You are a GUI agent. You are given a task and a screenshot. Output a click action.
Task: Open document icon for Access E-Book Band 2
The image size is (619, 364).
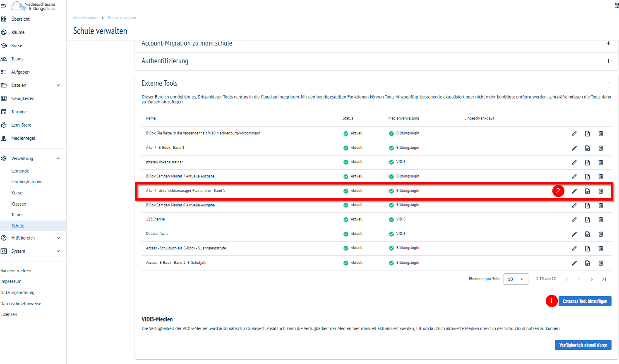click(x=587, y=263)
